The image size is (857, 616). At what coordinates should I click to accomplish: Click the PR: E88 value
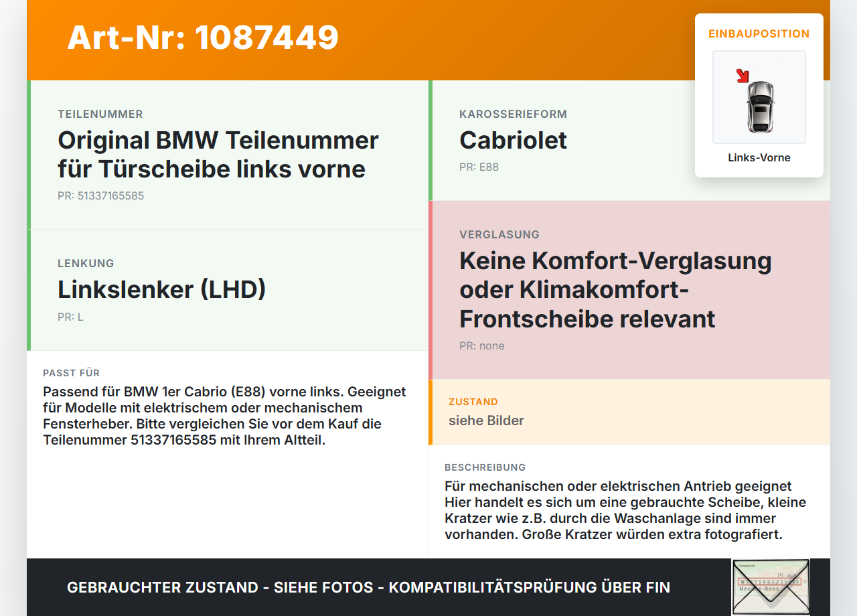(x=479, y=167)
